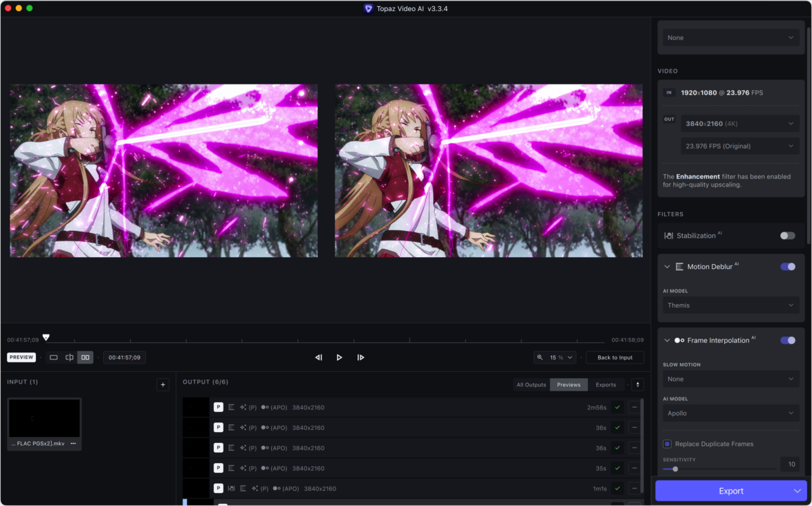812x506 pixels.
Task: Click the stabilization icon in 1m1s output row
Action: tap(232, 489)
